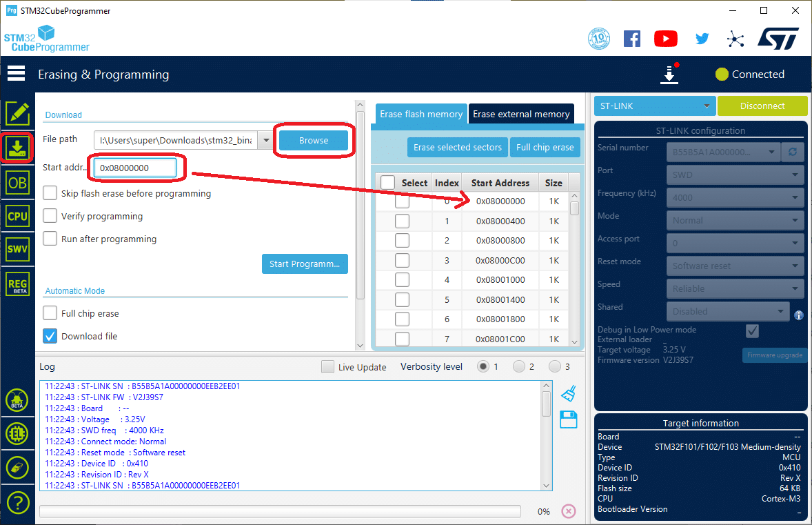Enable Skip flash erase before programming
Image resolution: width=812 pixels, height=525 pixels.
pyautogui.click(x=50, y=192)
